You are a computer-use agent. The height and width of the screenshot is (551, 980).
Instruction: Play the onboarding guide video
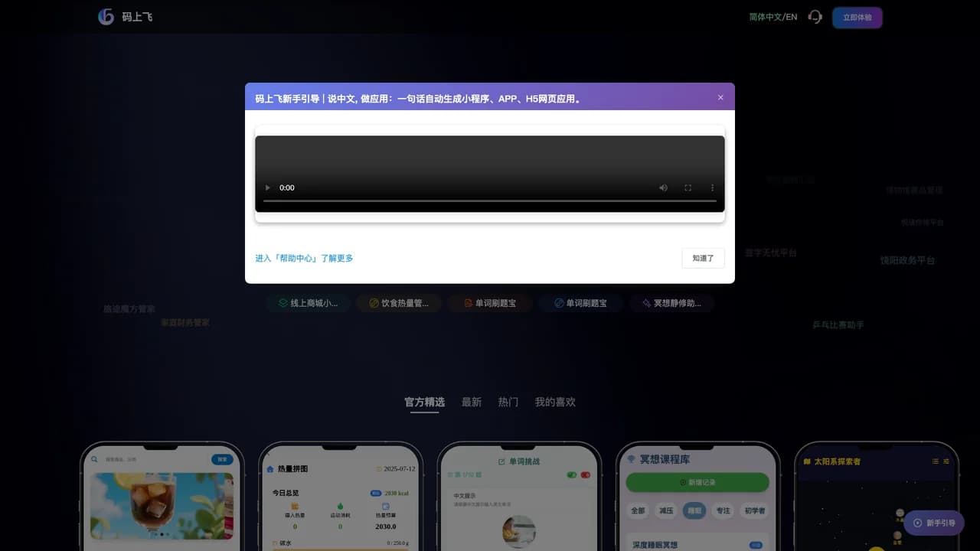coord(267,187)
